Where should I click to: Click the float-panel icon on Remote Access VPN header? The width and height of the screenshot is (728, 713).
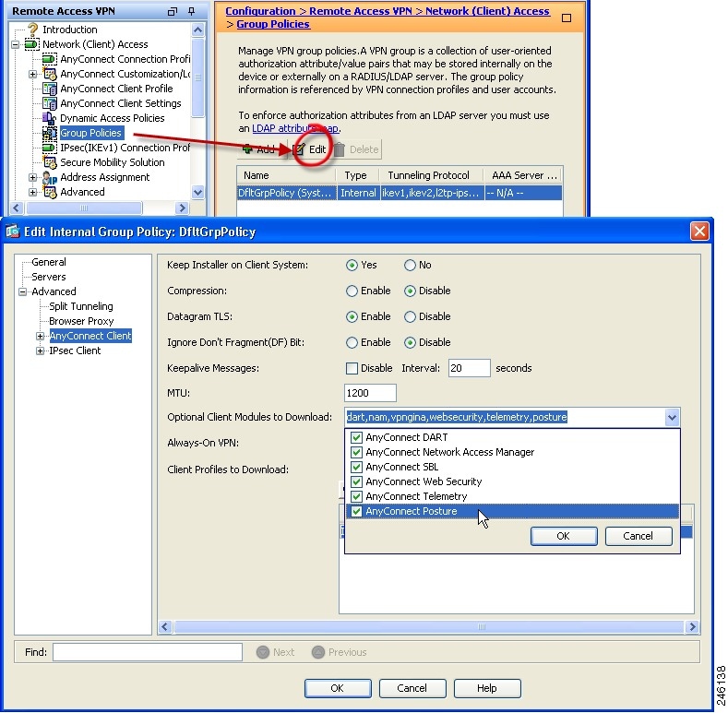tap(173, 11)
